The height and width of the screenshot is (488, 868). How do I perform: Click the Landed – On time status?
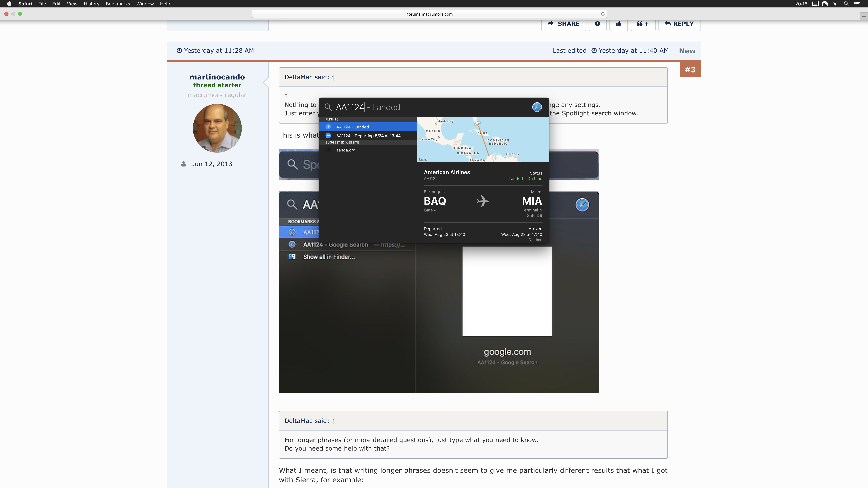[525, 179]
